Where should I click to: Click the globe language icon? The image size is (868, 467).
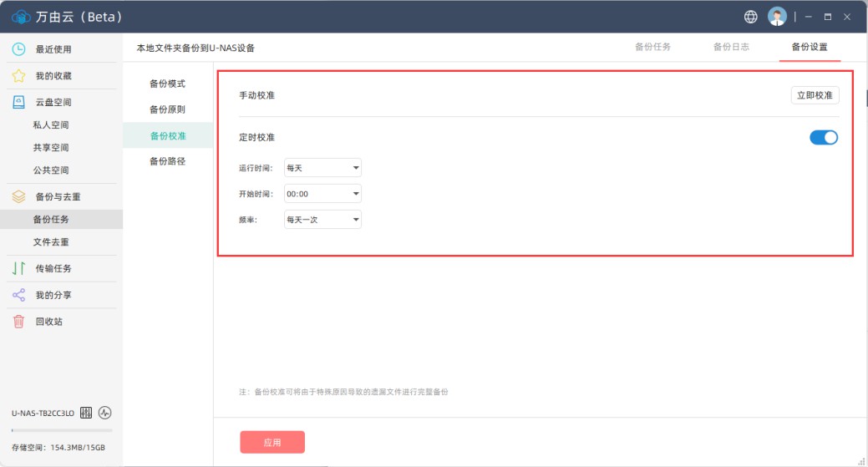(751, 17)
